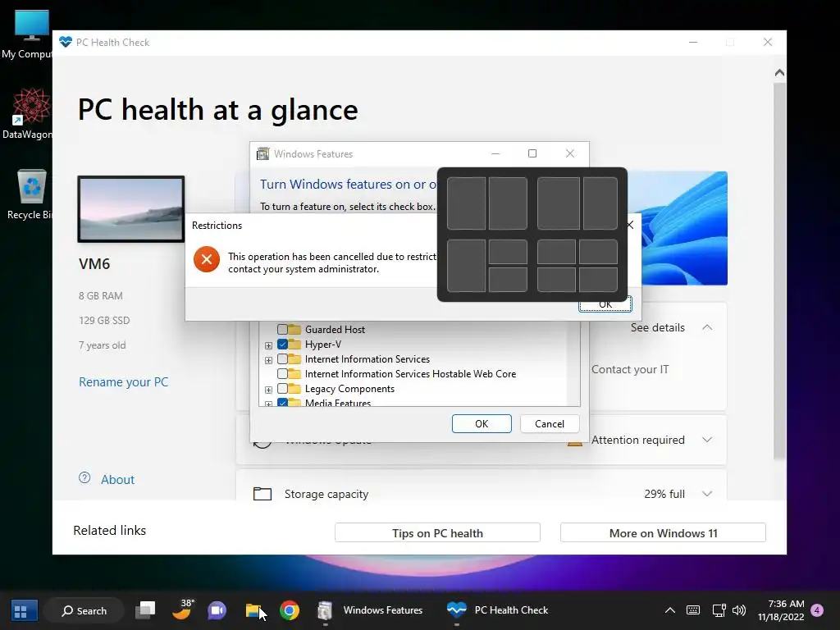Open notification center badge
Viewport: 840px width, 630px height.
coord(817,610)
